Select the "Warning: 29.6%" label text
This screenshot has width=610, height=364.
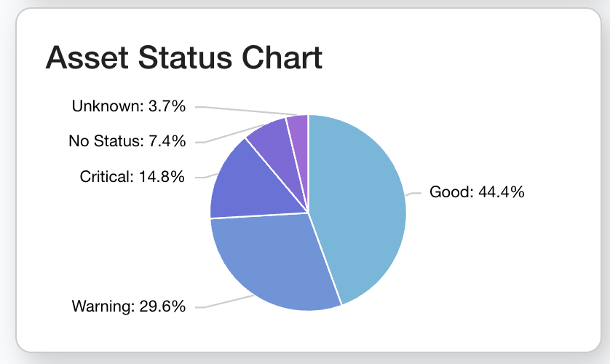pos(129,306)
